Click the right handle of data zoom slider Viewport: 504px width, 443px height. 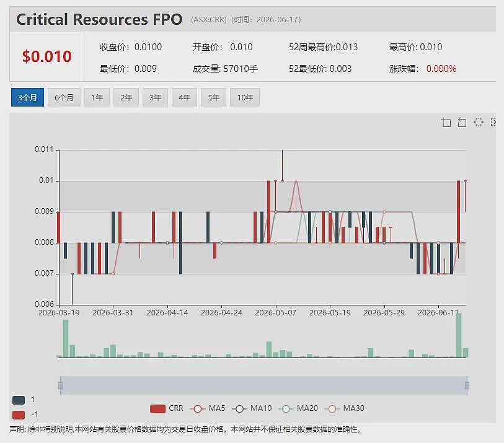click(467, 385)
